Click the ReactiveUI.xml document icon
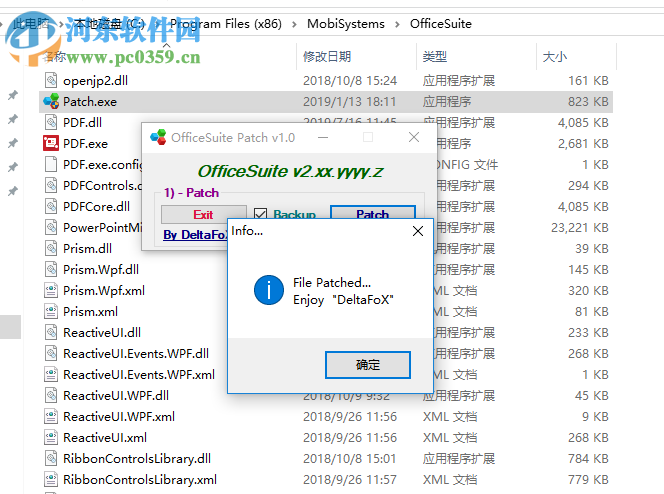Screen dimensions: 664x494 click(x=51, y=437)
